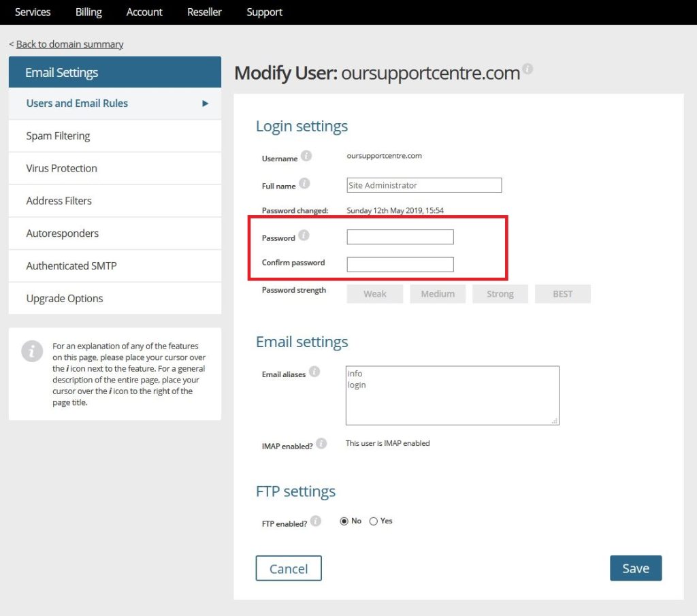Open the Services menu
This screenshot has height=616, width=697.
(x=33, y=12)
